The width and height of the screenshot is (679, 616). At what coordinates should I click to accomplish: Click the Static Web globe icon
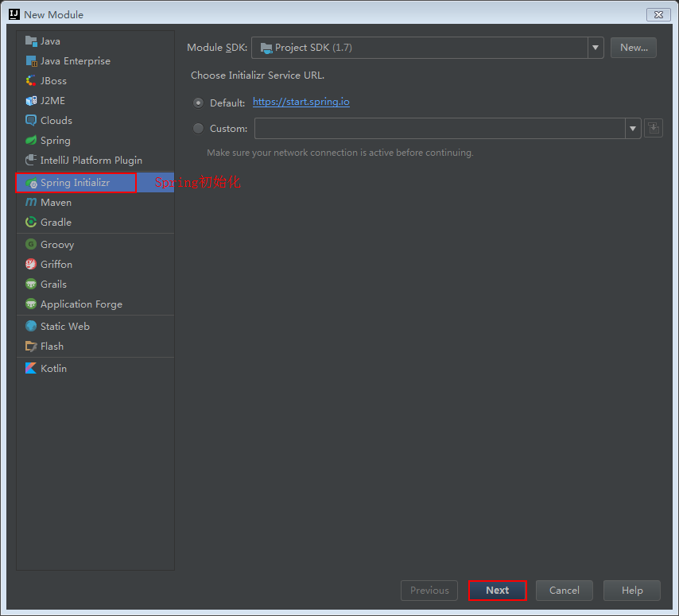click(x=31, y=326)
